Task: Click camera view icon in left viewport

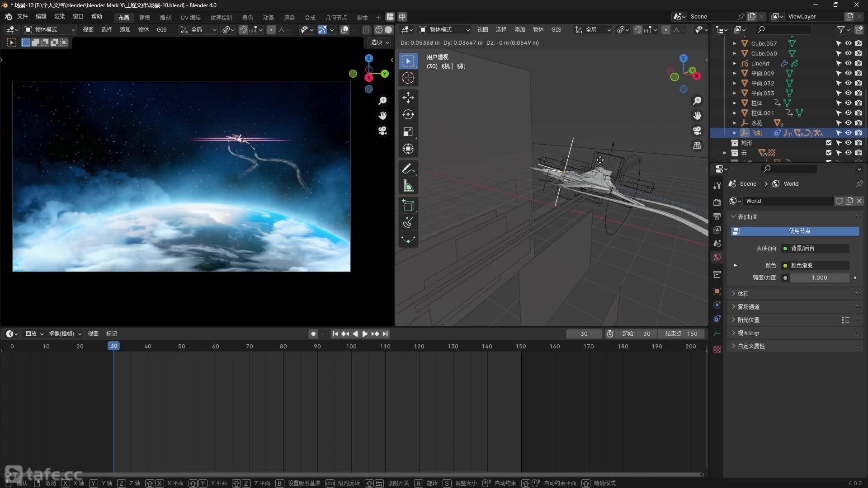Action: pos(382,131)
